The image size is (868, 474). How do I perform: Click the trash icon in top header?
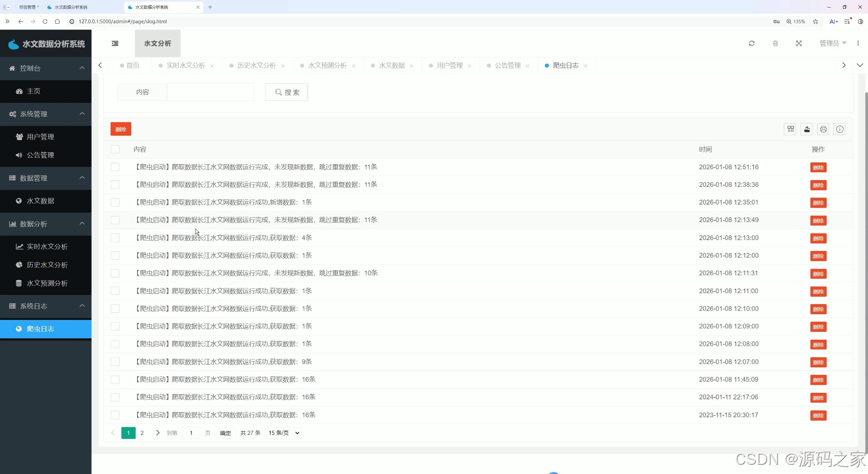pyautogui.click(x=775, y=43)
